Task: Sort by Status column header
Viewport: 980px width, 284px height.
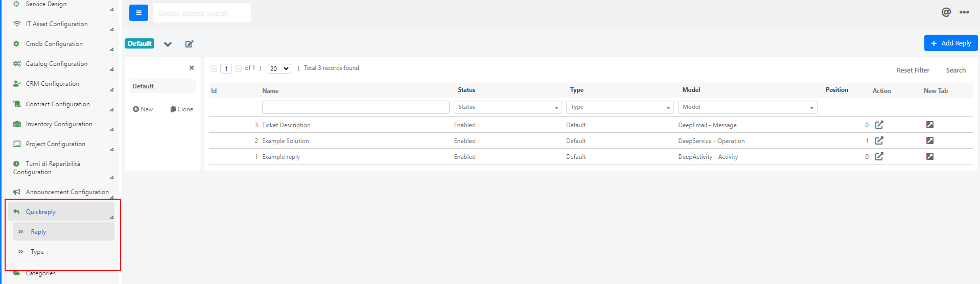Action: 466,90
